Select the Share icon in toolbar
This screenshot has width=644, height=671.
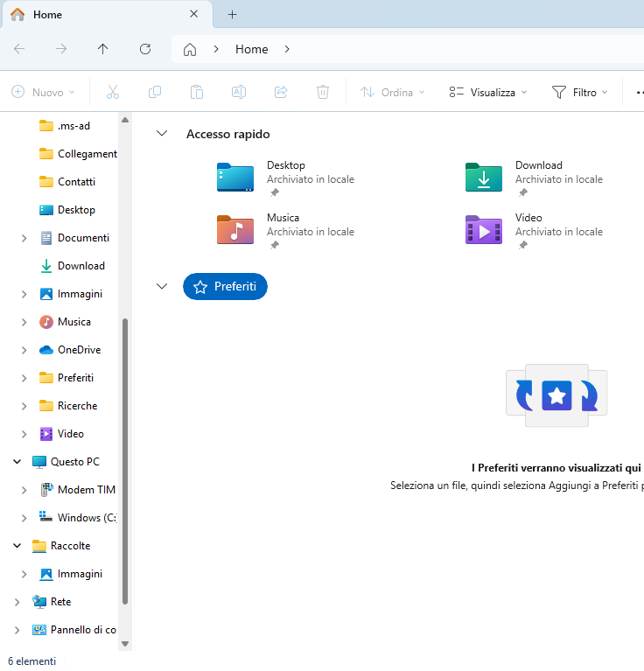(281, 92)
